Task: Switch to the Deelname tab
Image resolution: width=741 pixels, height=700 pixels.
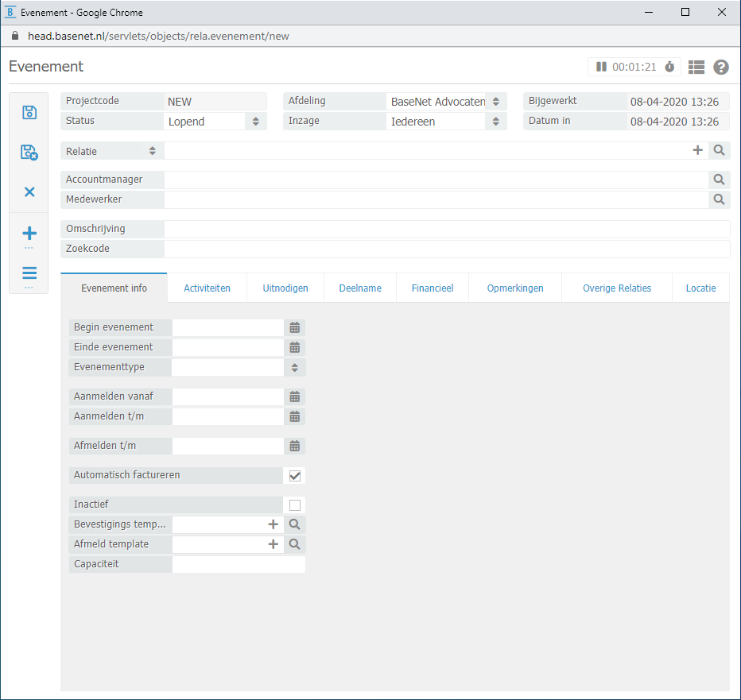Action: point(360,288)
